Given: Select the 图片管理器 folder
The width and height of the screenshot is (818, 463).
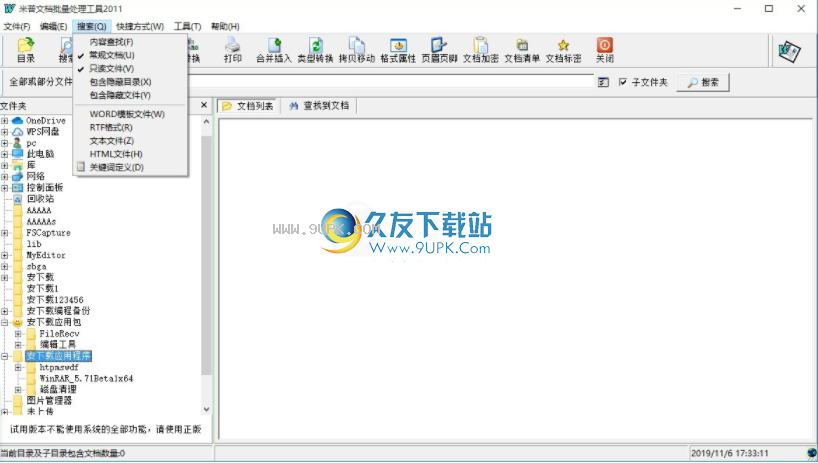Looking at the screenshot, I should pos(49,401).
